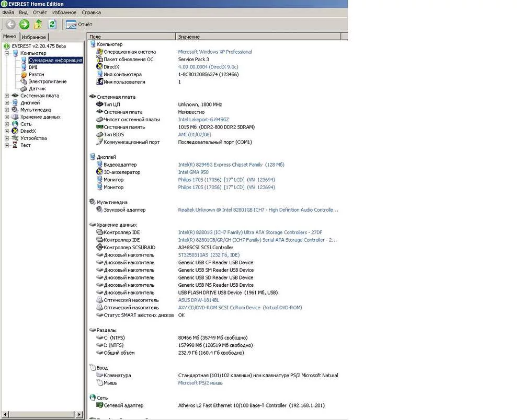The width and height of the screenshot is (523, 420).
Task: Switch to the Избранное tab
Action: 33,37
